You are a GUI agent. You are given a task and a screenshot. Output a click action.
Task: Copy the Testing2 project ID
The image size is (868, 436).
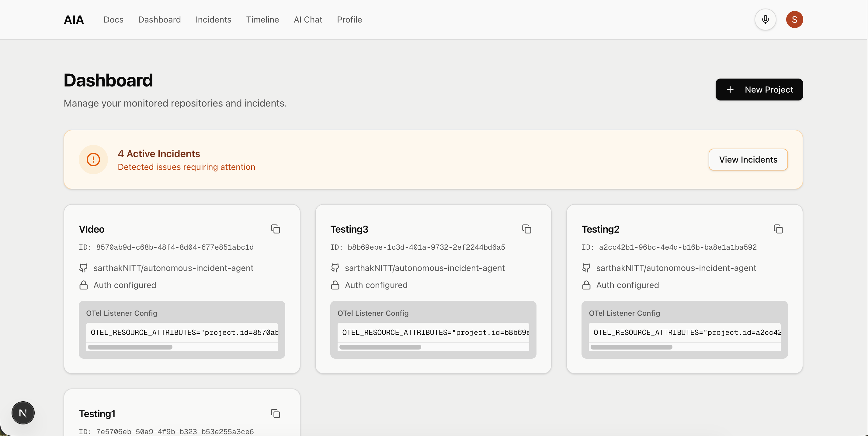(x=778, y=229)
